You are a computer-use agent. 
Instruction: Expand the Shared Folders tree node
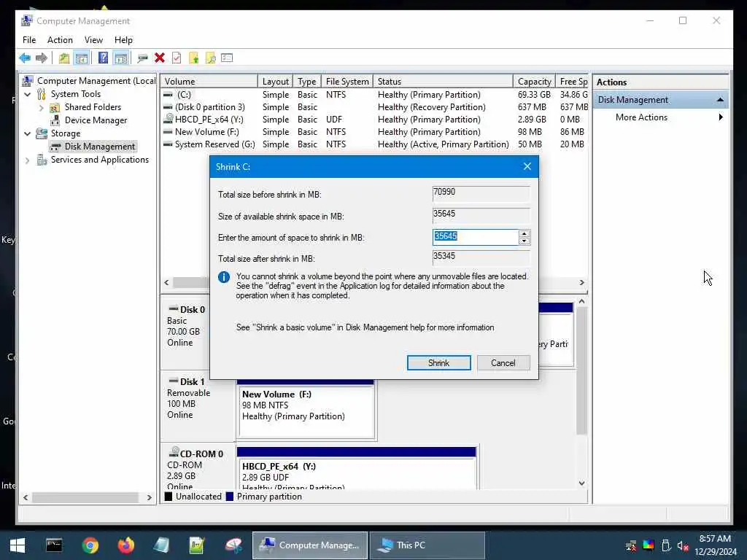tap(41, 108)
